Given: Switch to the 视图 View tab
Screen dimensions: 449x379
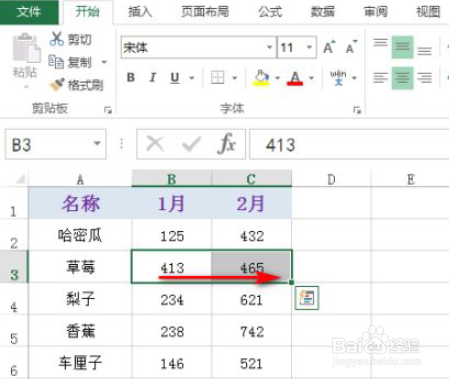Looking at the screenshot, I should click(x=428, y=12).
